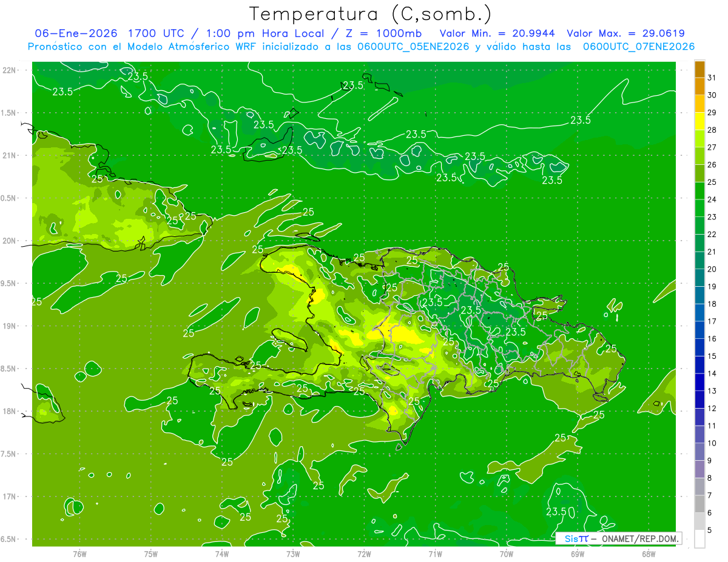Click the title "Temperatura (C,somb.)"
The image size is (728, 562).
point(370,14)
